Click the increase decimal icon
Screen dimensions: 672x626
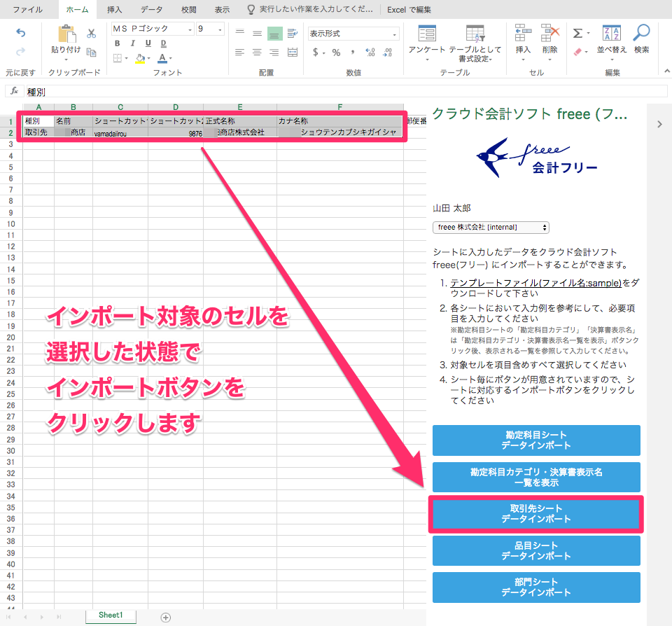click(x=370, y=53)
